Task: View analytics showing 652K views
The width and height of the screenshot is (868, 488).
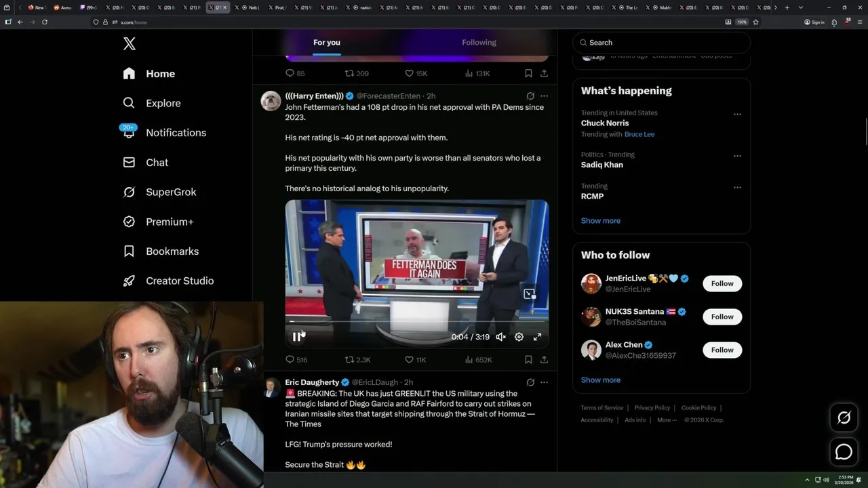Action: click(478, 360)
